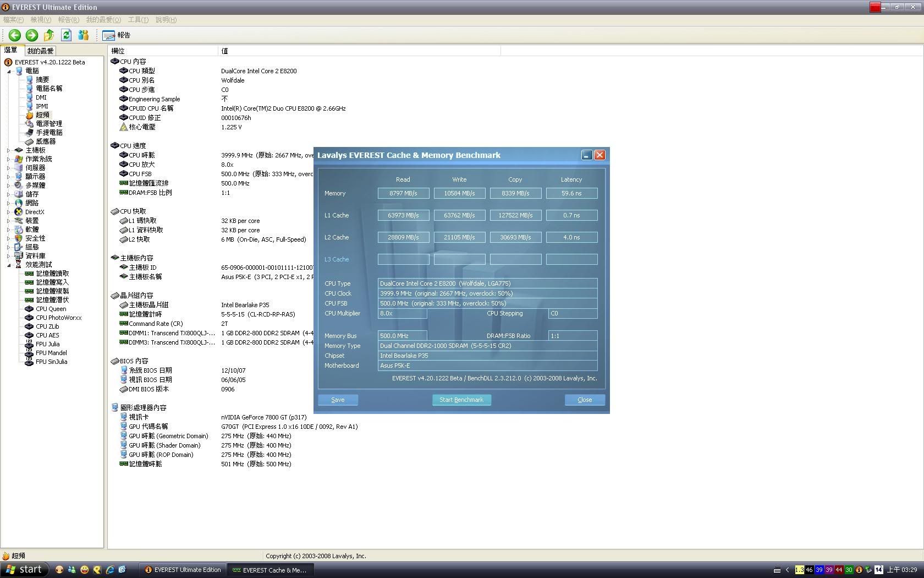Minimize the Cache & Memory Benchmark dialog

(587, 155)
